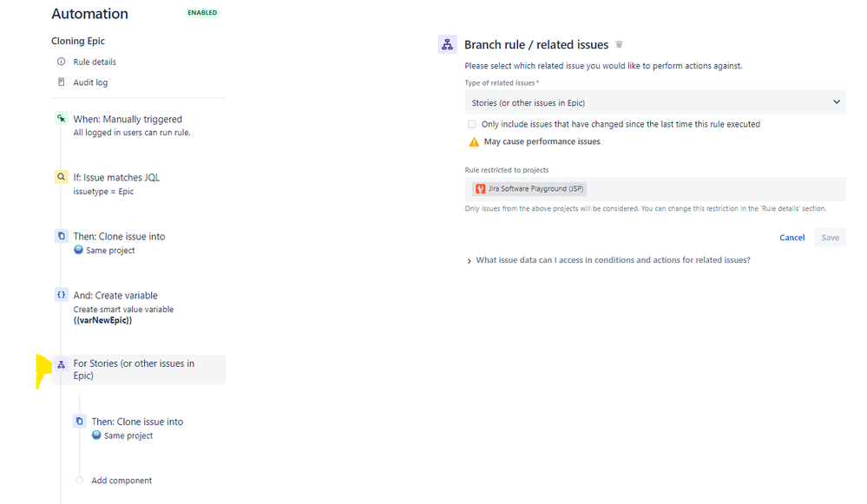The height and width of the screenshot is (504, 867).
Task: Open the Type of related issues dropdown
Action: [x=655, y=102]
